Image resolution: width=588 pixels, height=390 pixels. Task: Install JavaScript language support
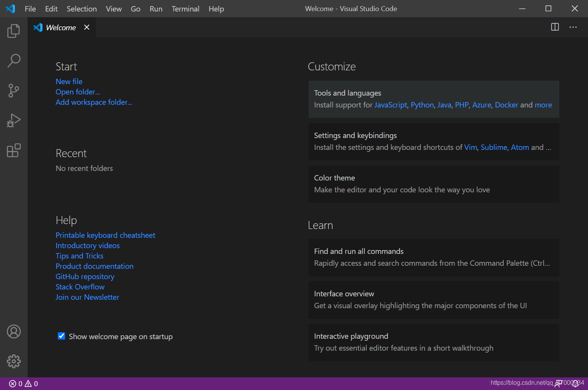pyautogui.click(x=390, y=105)
